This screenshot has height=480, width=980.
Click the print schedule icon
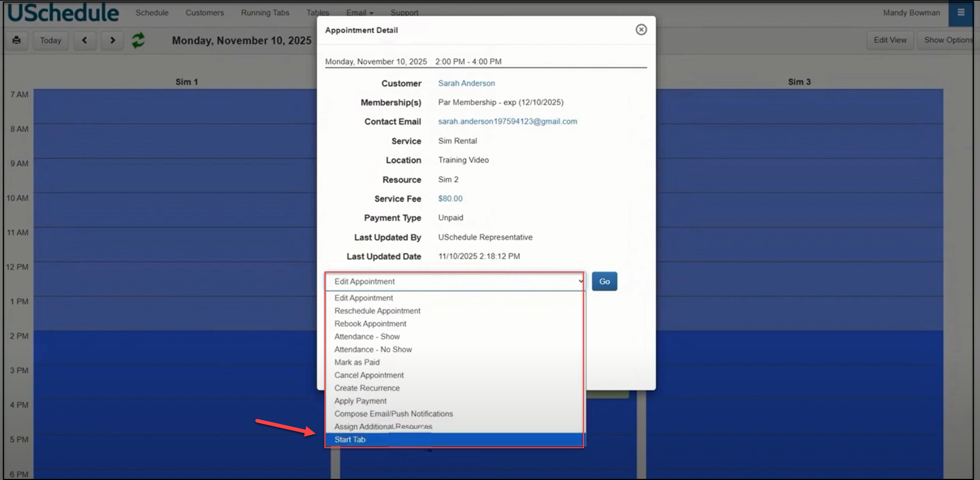pos(16,40)
